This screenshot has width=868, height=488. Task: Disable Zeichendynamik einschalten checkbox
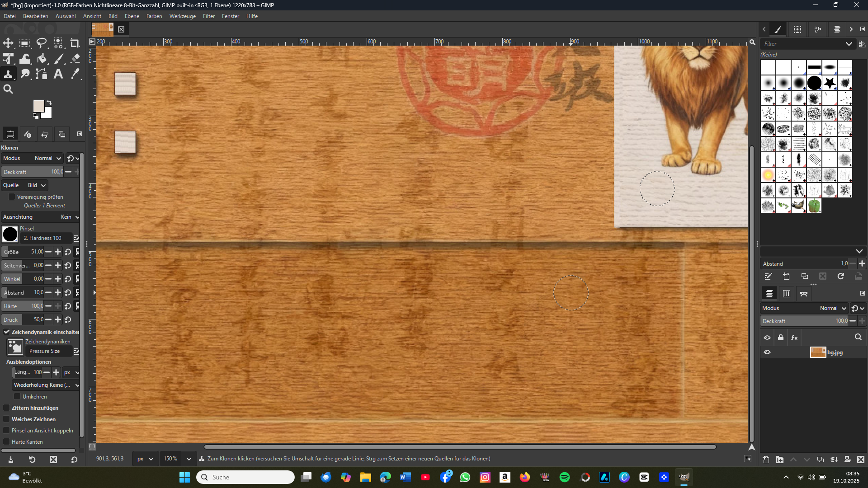pyautogui.click(x=7, y=332)
